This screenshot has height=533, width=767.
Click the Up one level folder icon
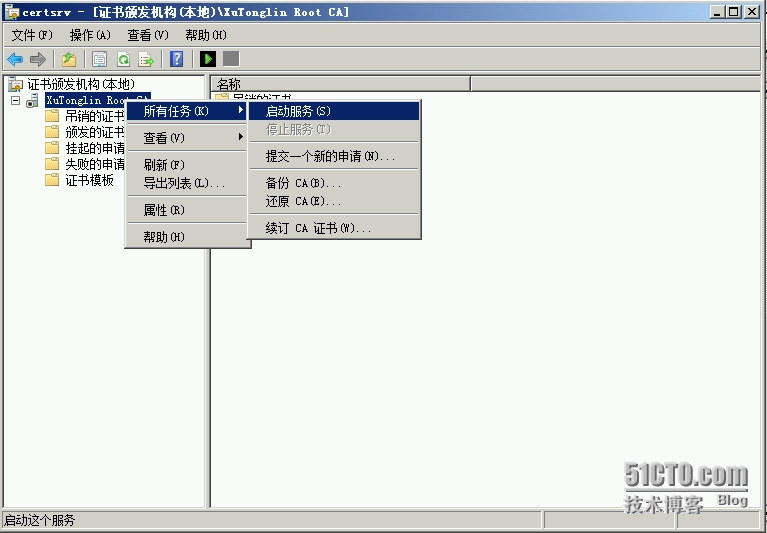click(69, 60)
